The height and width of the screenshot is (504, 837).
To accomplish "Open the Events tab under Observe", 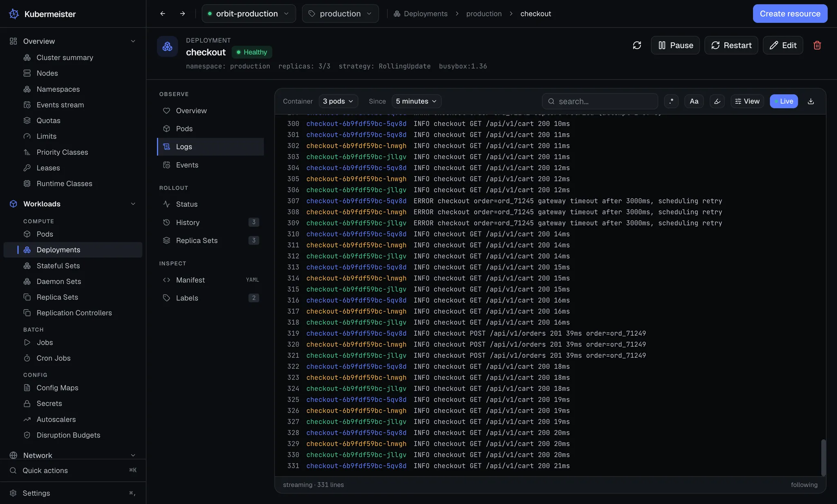I will pyautogui.click(x=210, y=165).
